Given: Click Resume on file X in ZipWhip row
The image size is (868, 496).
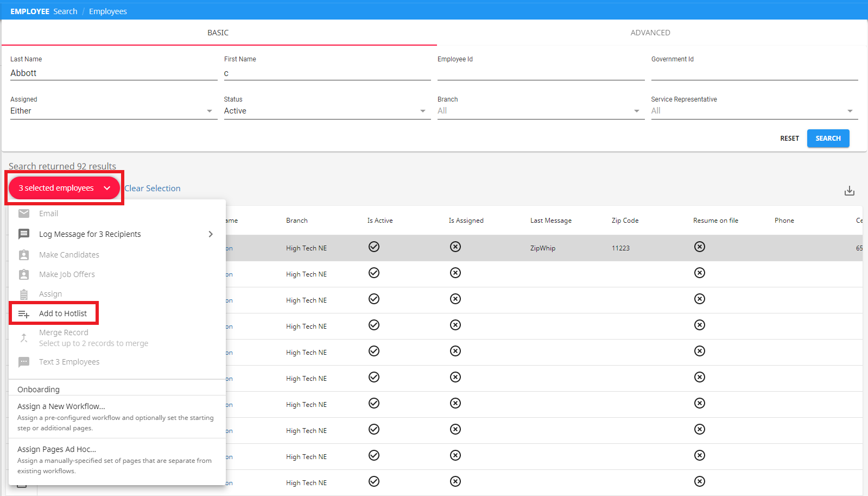Looking at the screenshot, I should 700,247.
